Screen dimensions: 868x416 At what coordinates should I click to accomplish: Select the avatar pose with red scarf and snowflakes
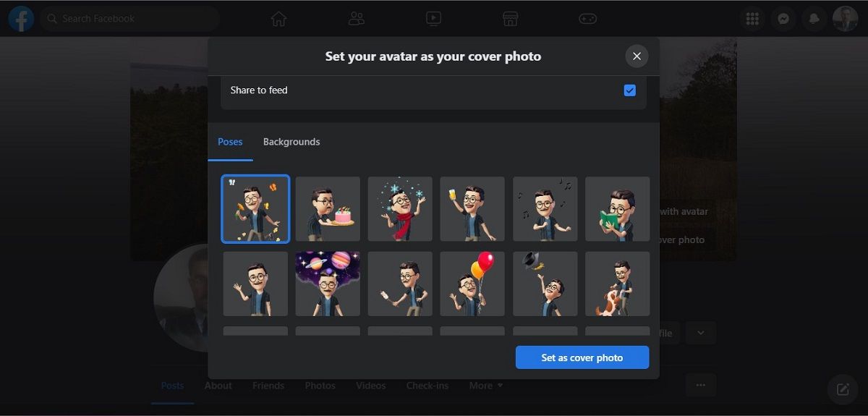click(400, 209)
